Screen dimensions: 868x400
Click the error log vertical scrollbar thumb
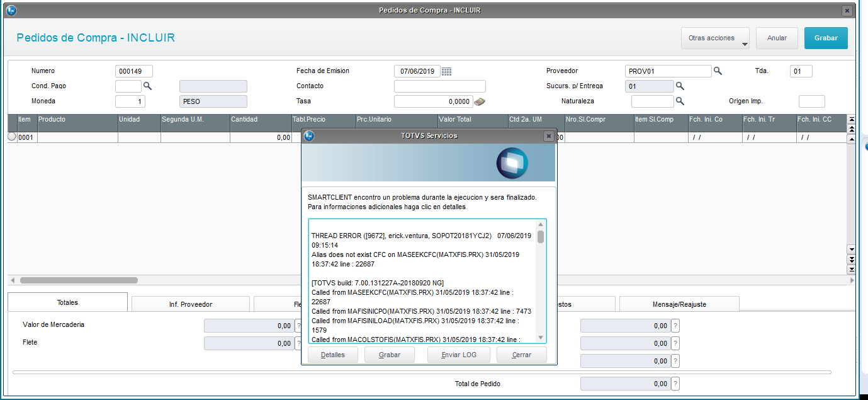click(x=541, y=236)
